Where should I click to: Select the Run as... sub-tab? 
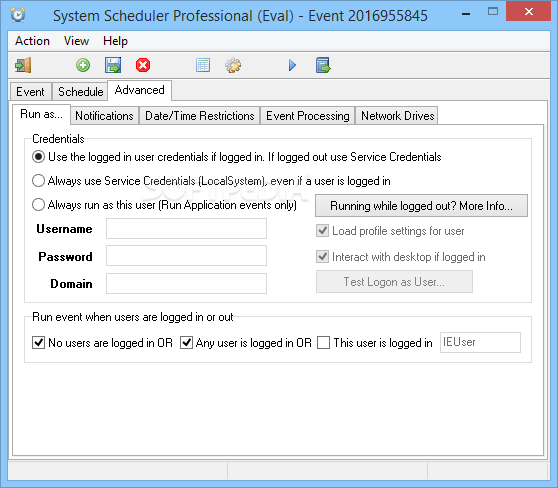[41, 114]
